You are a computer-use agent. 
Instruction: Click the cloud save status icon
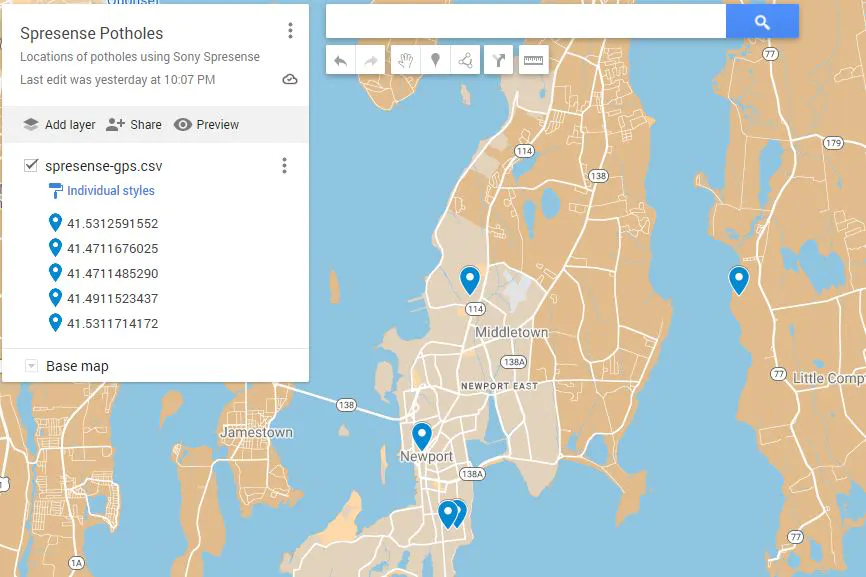pos(290,80)
